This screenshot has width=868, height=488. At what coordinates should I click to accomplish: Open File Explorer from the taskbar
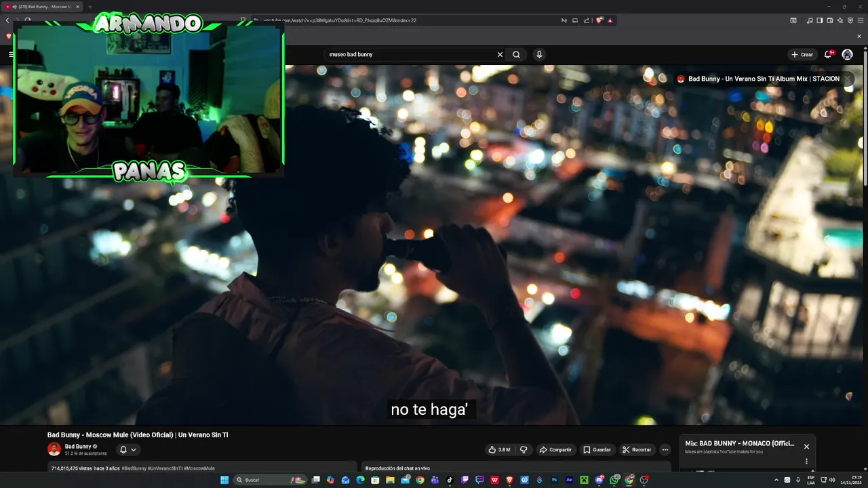(x=390, y=480)
